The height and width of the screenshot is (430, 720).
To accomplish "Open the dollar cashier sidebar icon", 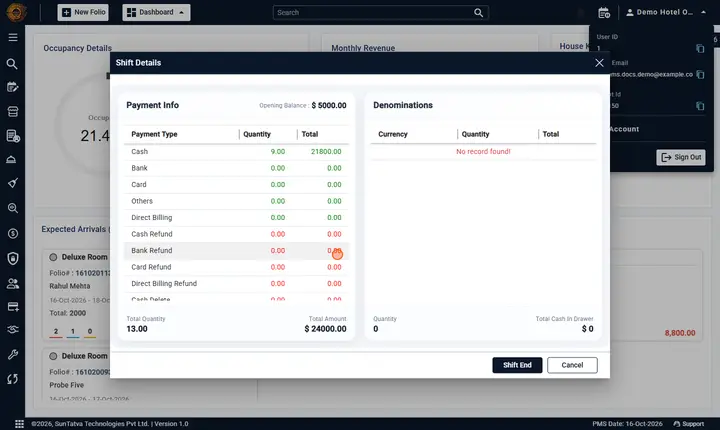I will (13, 233).
